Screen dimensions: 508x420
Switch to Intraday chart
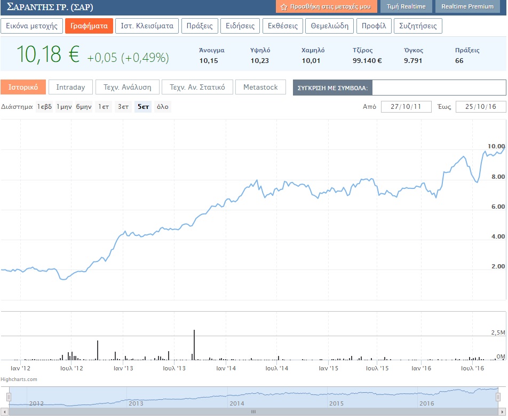pos(70,87)
